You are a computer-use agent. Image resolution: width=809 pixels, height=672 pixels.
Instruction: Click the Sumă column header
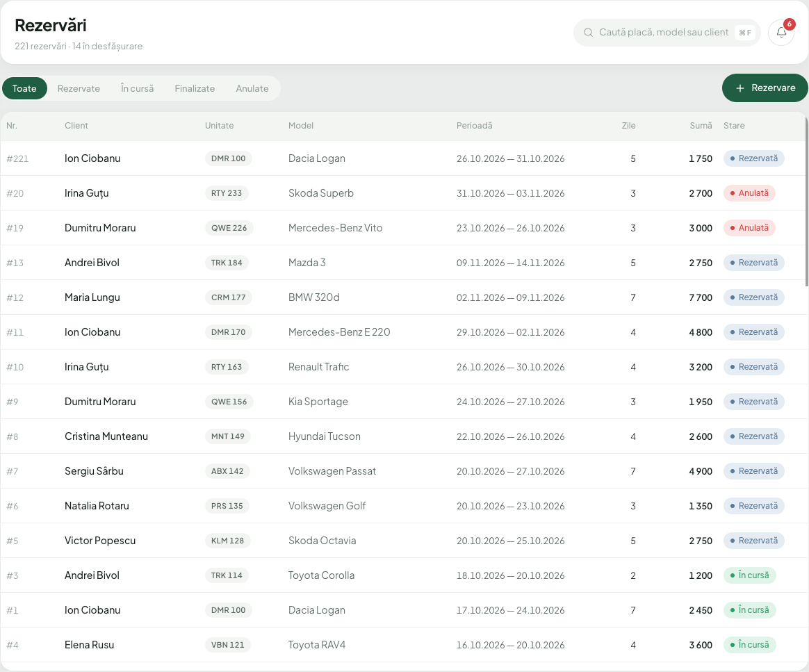[701, 125]
